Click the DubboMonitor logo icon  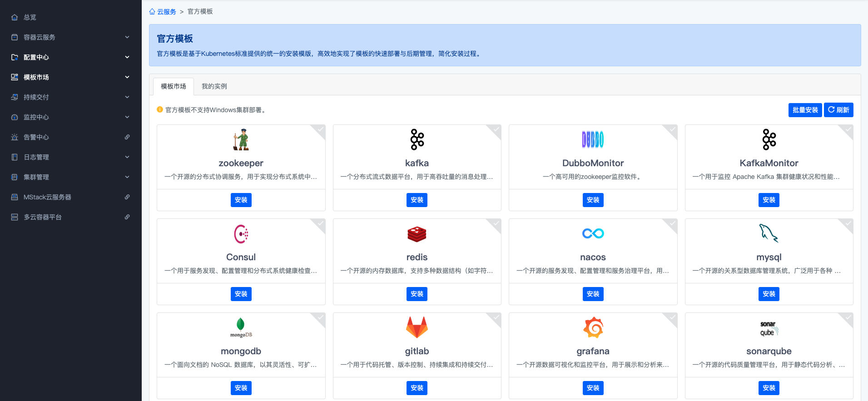(x=593, y=139)
